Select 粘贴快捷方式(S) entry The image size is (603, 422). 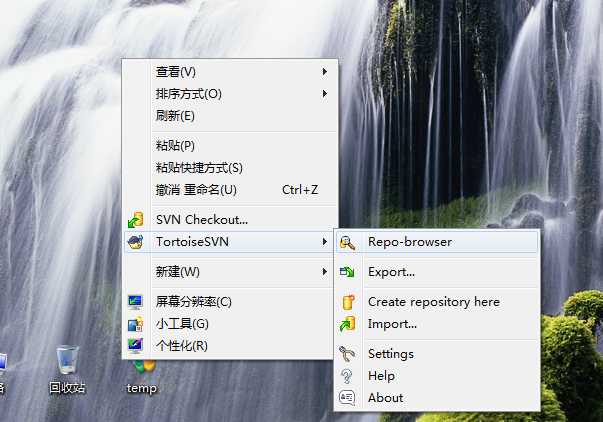click(230, 168)
